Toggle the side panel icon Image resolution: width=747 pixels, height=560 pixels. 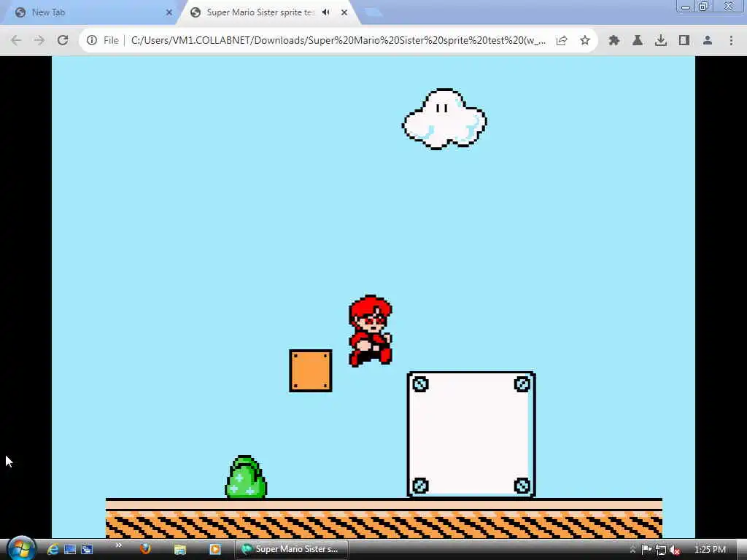[x=684, y=41]
